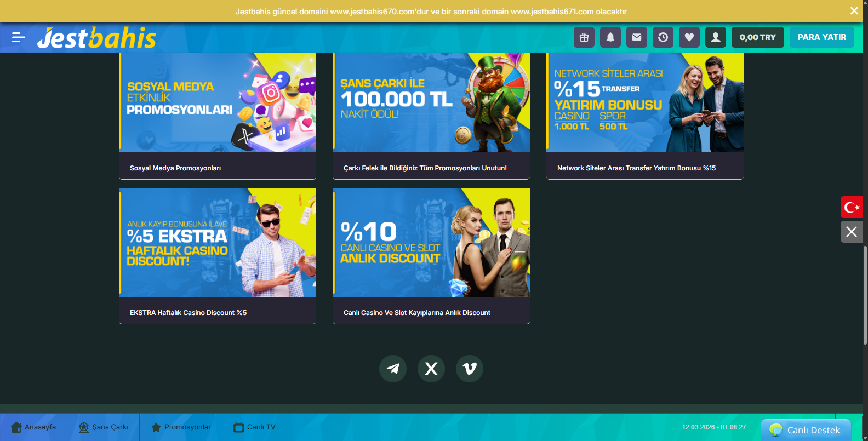868x441 pixels.
Task: Open the messages envelope icon
Action: click(637, 37)
